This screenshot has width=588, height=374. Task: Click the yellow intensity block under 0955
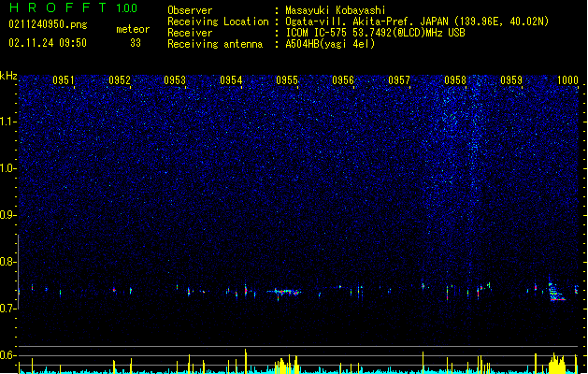tap(287, 365)
